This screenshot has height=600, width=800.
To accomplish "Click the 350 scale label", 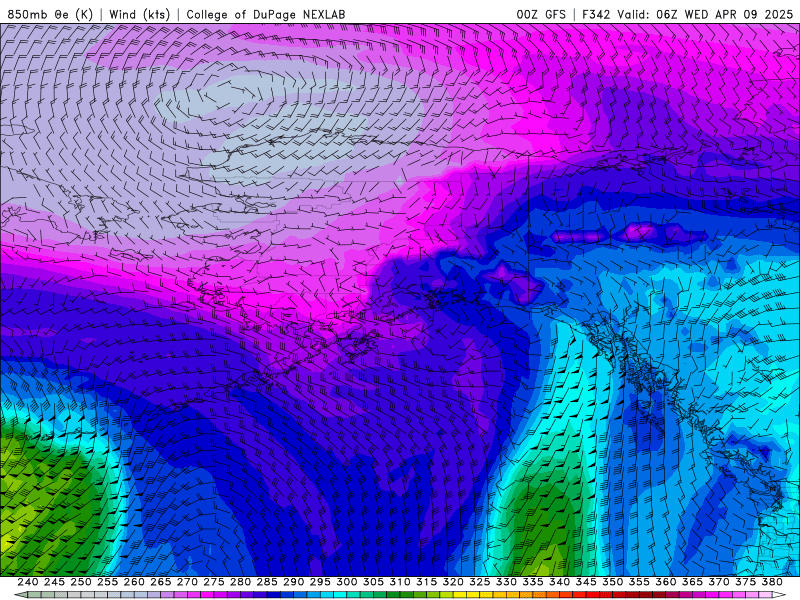I will tap(613, 582).
